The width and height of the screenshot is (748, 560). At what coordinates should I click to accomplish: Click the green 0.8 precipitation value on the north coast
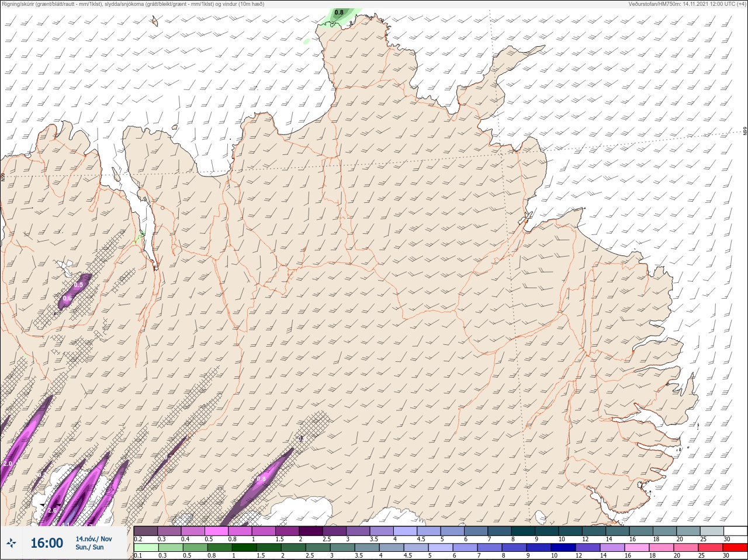339,12
